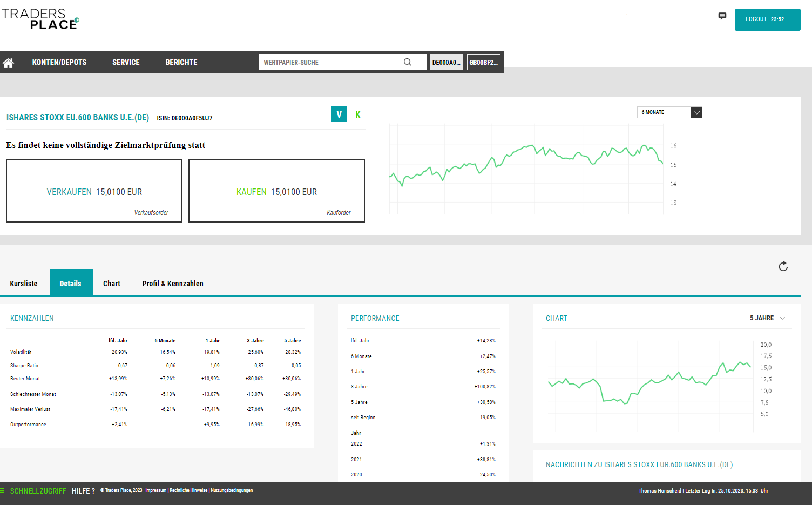Click the 5-year chart graph
The height and width of the screenshot is (505, 812).
click(651, 386)
